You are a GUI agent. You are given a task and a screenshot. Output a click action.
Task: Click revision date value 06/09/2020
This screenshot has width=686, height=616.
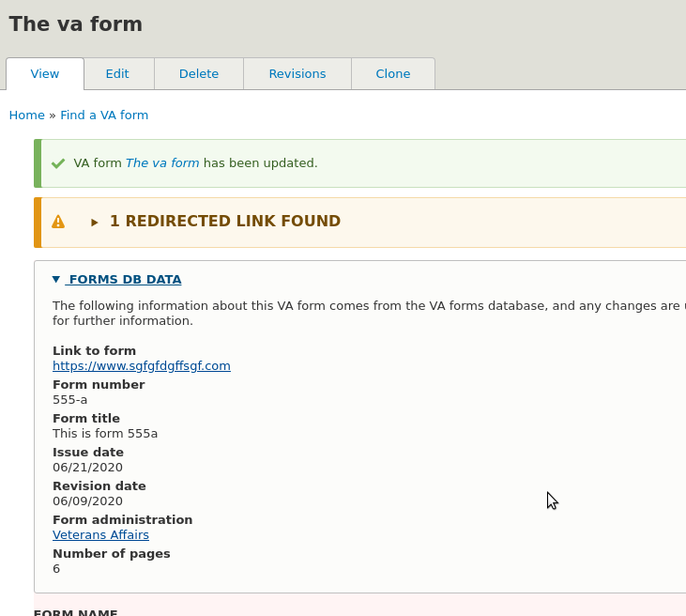(x=87, y=500)
